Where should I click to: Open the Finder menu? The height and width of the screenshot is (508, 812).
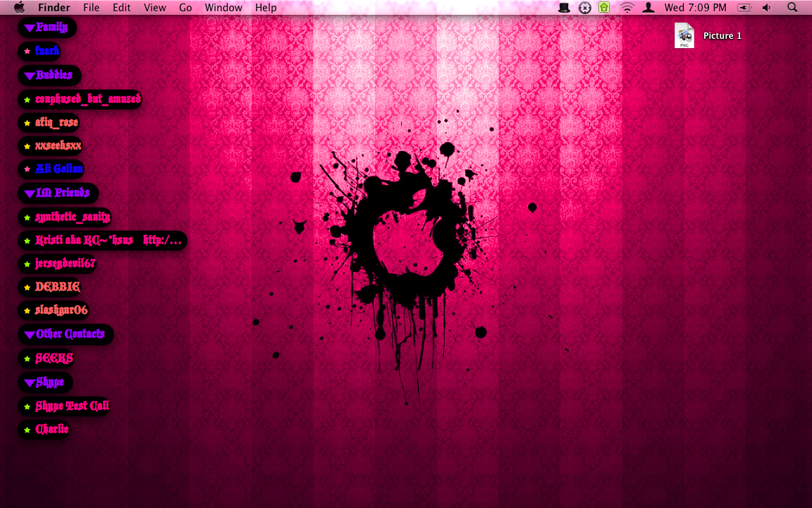pos(54,7)
